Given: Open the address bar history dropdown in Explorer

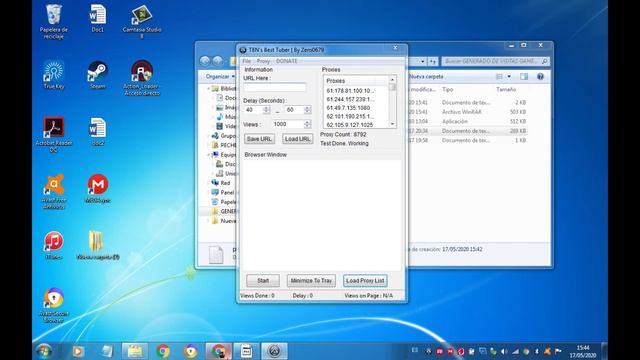Looking at the screenshot, I should pyautogui.click(x=423, y=61).
